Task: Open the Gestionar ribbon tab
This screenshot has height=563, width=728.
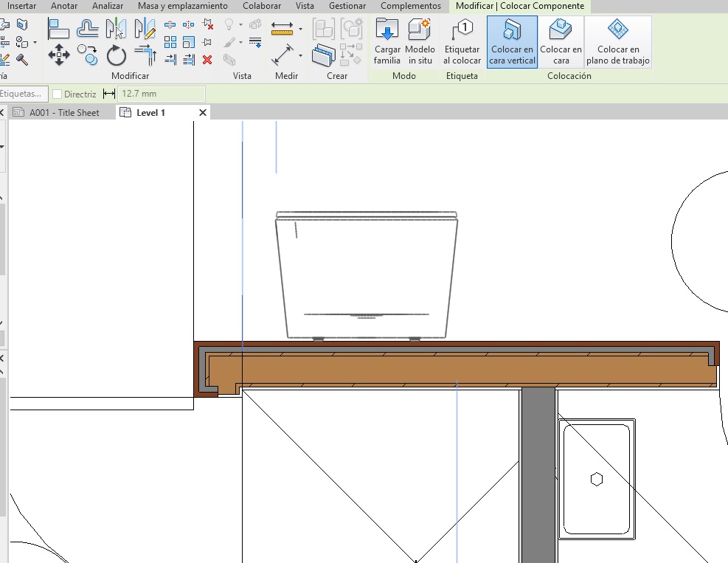Action: [347, 6]
